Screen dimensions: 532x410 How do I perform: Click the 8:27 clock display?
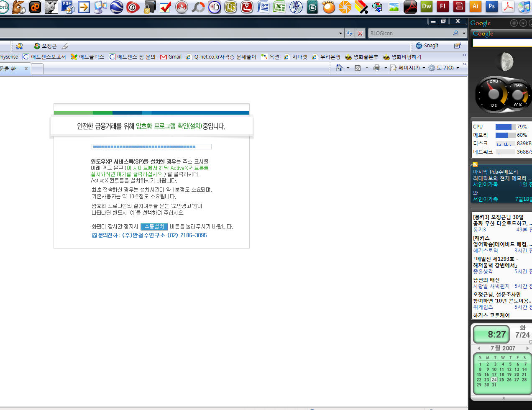492,334
